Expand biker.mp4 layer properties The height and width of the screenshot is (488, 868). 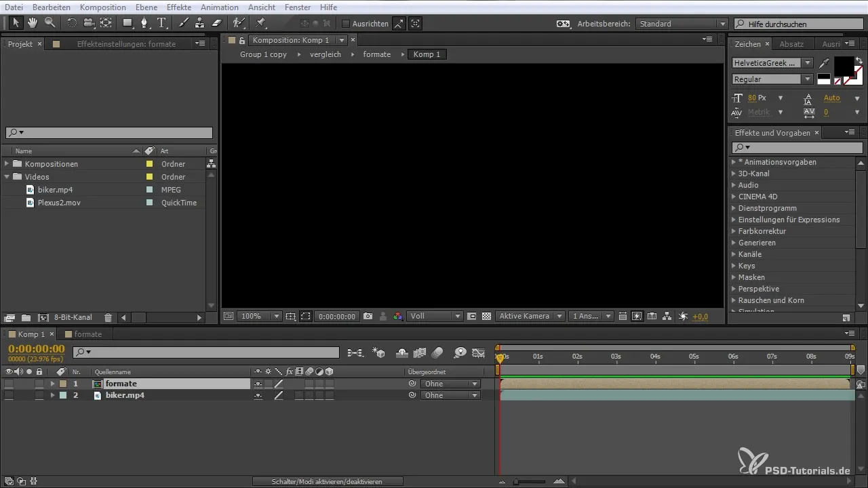click(52, 395)
